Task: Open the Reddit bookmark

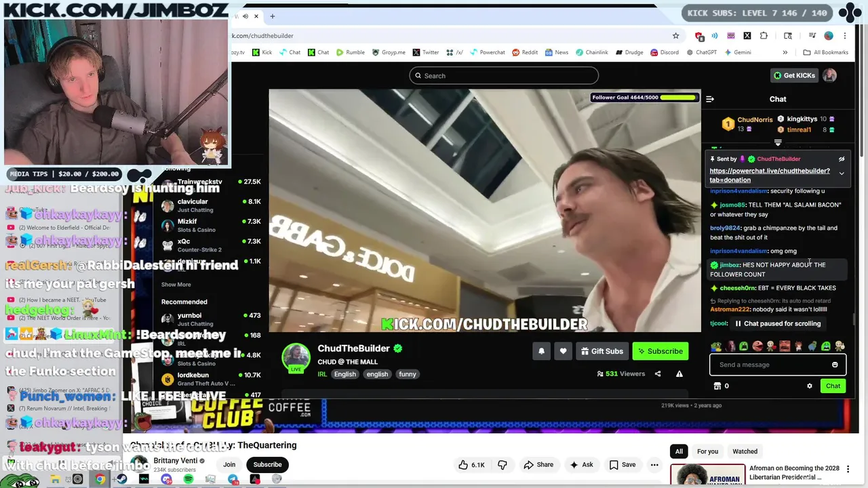Action: [x=525, y=52]
